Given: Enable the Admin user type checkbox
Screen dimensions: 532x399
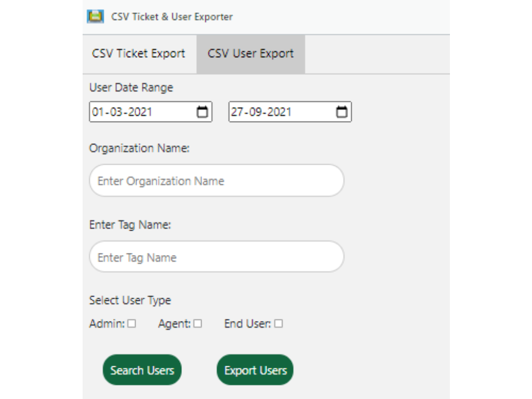Looking at the screenshot, I should pos(131,324).
